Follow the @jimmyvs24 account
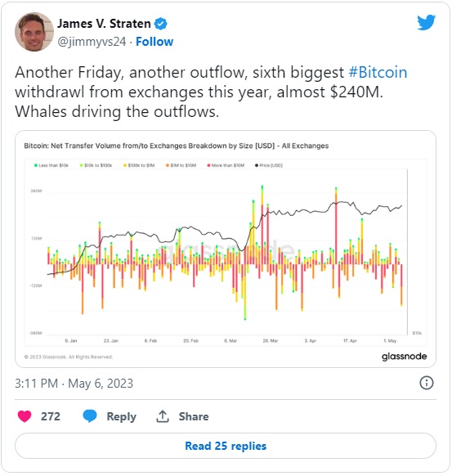The width and height of the screenshot is (452, 476). [x=154, y=42]
